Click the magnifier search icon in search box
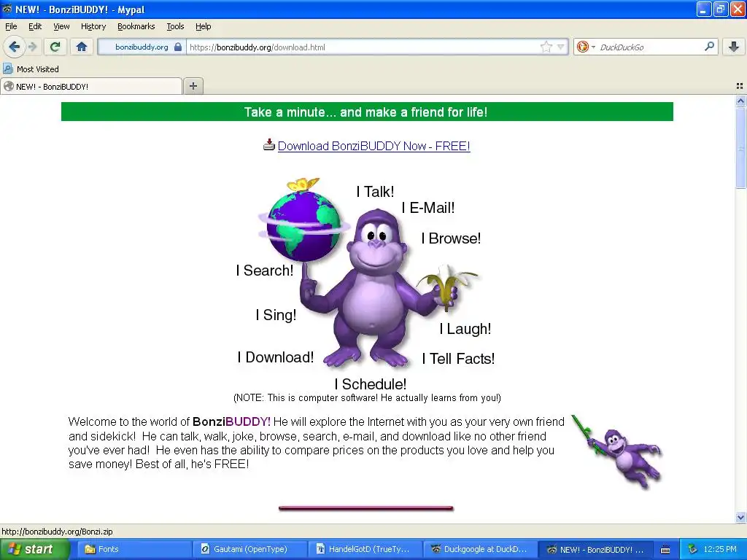The image size is (747, 560). [x=709, y=46]
